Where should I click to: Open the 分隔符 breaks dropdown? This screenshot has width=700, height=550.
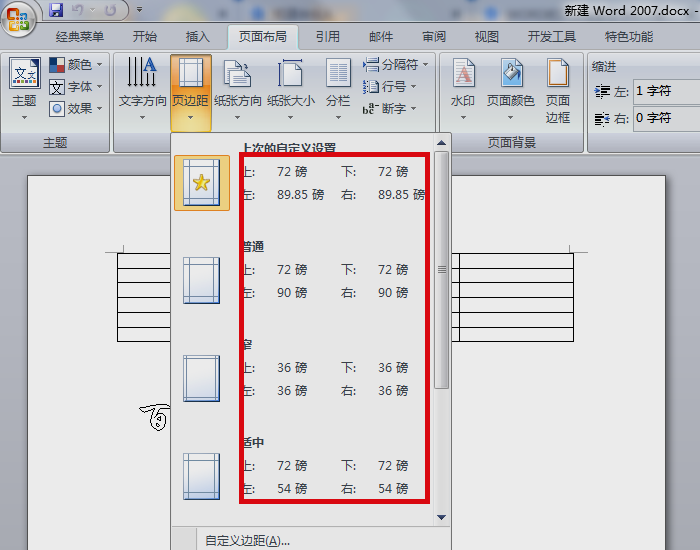396,65
